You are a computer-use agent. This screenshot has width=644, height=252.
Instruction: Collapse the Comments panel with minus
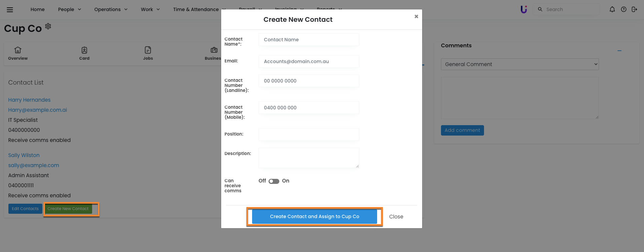[619, 51]
